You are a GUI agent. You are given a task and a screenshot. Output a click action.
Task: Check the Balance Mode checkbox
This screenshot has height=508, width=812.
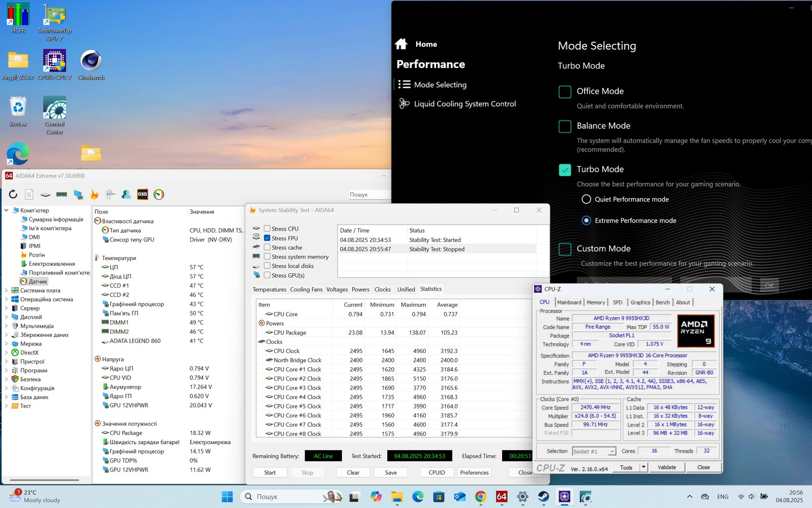point(565,126)
